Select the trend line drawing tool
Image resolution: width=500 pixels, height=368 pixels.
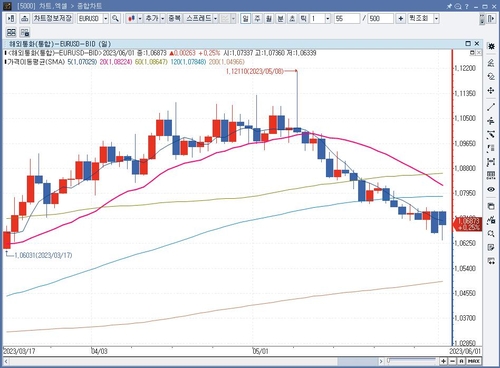tap(491, 107)
